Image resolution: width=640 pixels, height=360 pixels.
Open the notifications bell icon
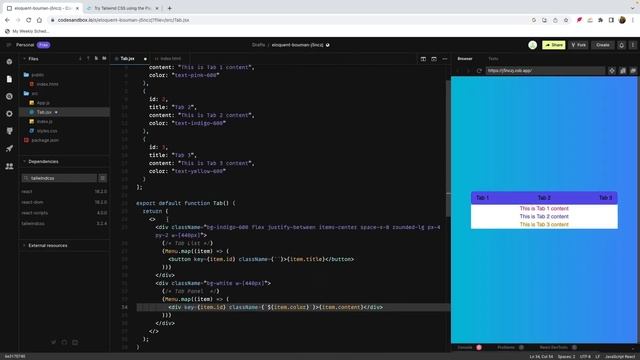[621, 45]
